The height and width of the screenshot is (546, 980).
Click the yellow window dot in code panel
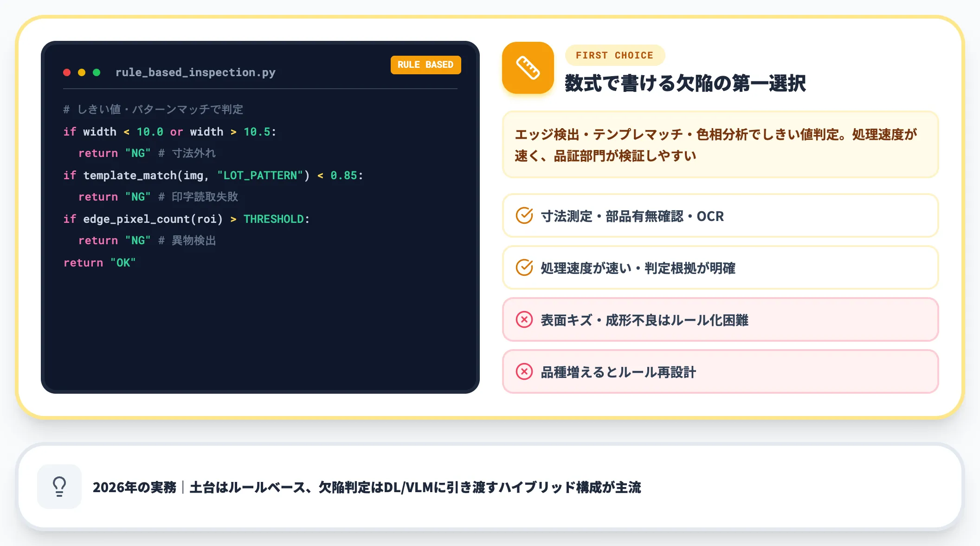(x=82, y=72)
